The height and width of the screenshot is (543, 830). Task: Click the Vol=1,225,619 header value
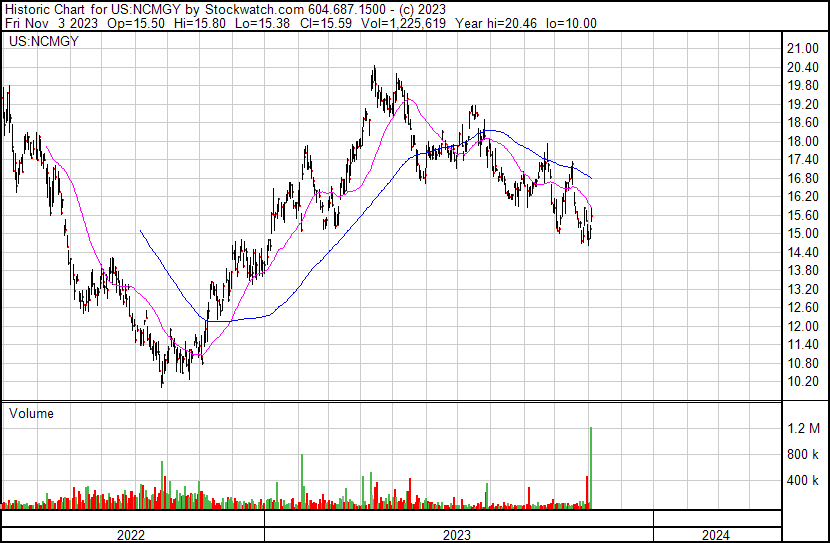(x=403, y=23)
